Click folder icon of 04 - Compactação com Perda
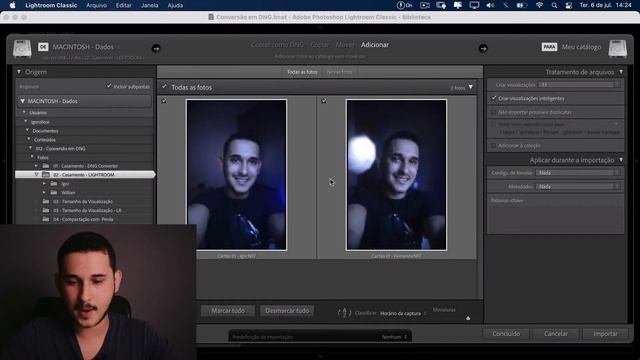Viewport: 640px width, 360px height. [x=46, y=219]
